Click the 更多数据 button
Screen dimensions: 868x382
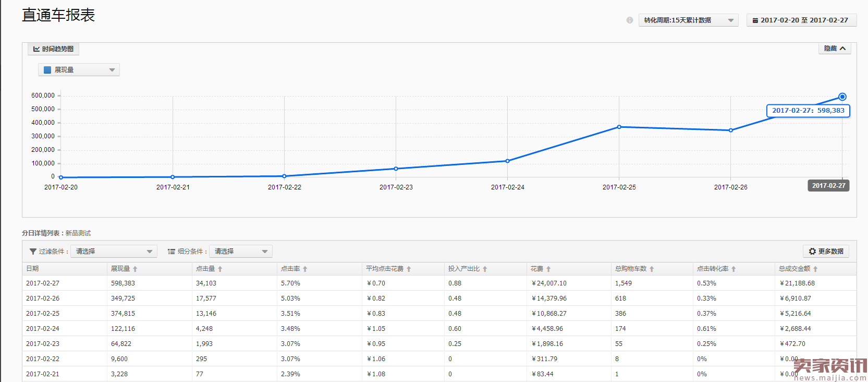826,252
